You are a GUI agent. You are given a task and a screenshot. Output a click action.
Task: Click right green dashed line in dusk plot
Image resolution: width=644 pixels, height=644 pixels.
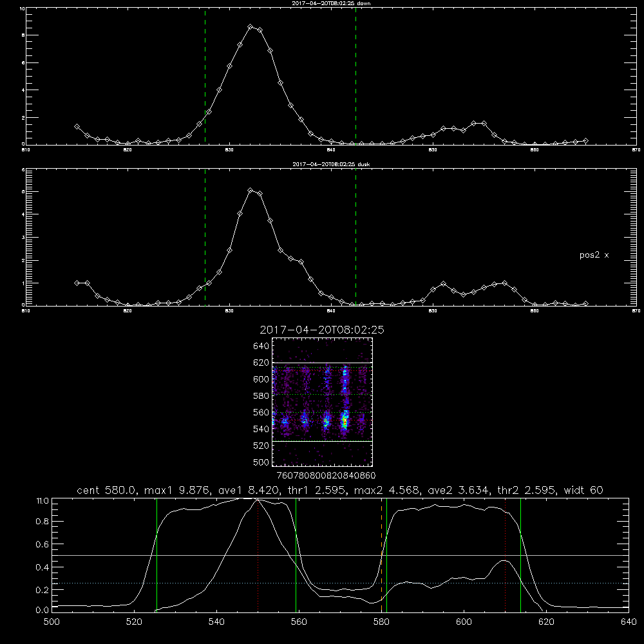pyautogui.click(x=355, y=238)
